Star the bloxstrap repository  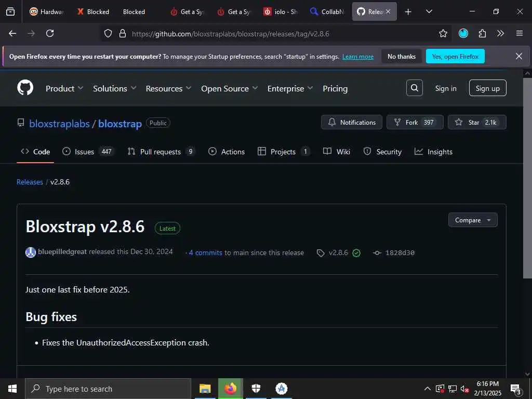pos(477,122)
